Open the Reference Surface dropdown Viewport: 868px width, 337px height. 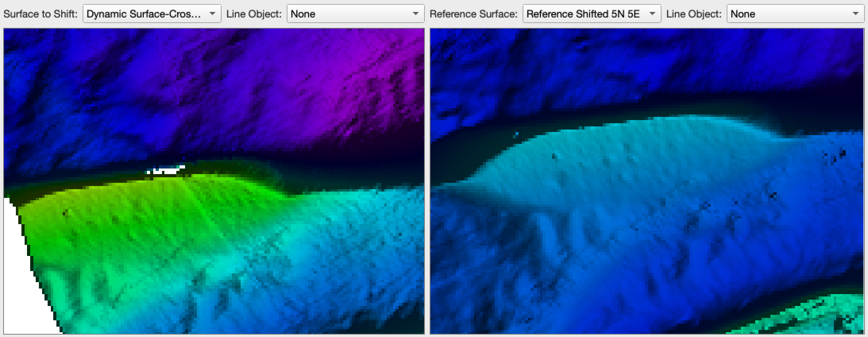[592, 14]
